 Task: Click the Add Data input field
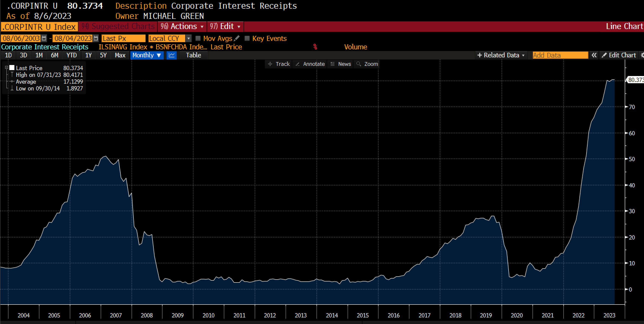pyautogui.click(x=560, y=55)
